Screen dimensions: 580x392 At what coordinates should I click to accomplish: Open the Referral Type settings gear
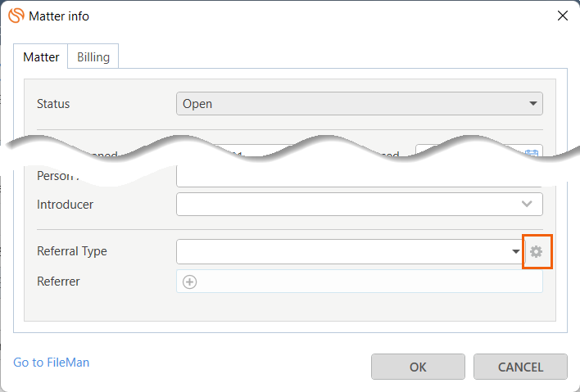pyautogui.click(x=536, y=251)
